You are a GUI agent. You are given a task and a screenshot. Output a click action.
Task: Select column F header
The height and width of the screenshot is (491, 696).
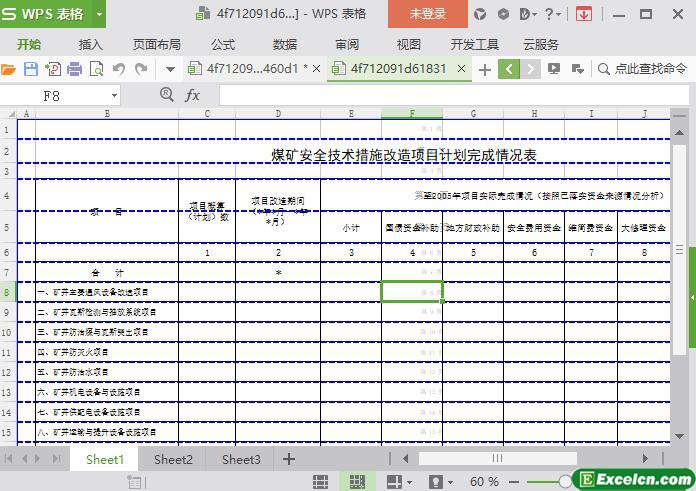pyautogui.click(x=412, y=114)
